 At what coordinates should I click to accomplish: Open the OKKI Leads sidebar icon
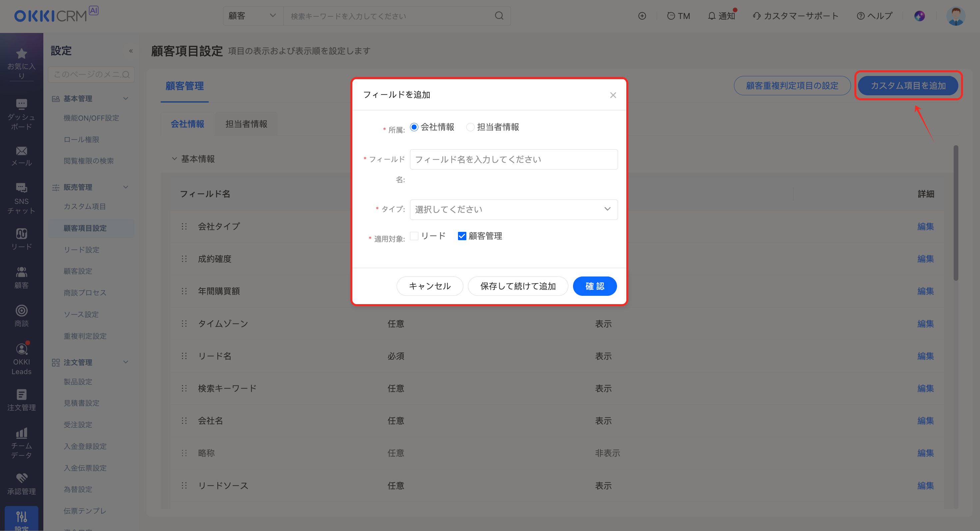(x=21, y=349)
